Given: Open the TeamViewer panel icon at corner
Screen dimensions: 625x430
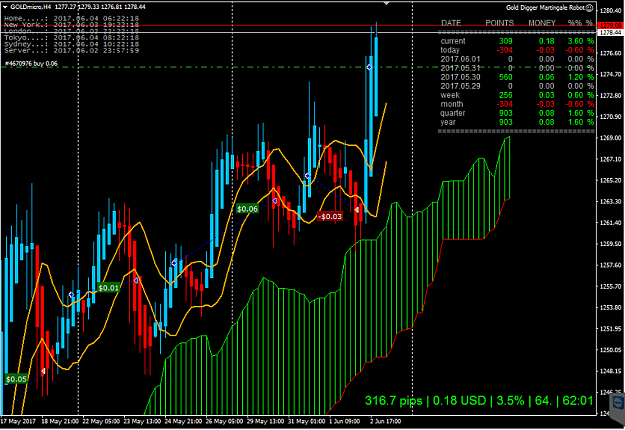Looking at the screenshot, I should 617,403.
